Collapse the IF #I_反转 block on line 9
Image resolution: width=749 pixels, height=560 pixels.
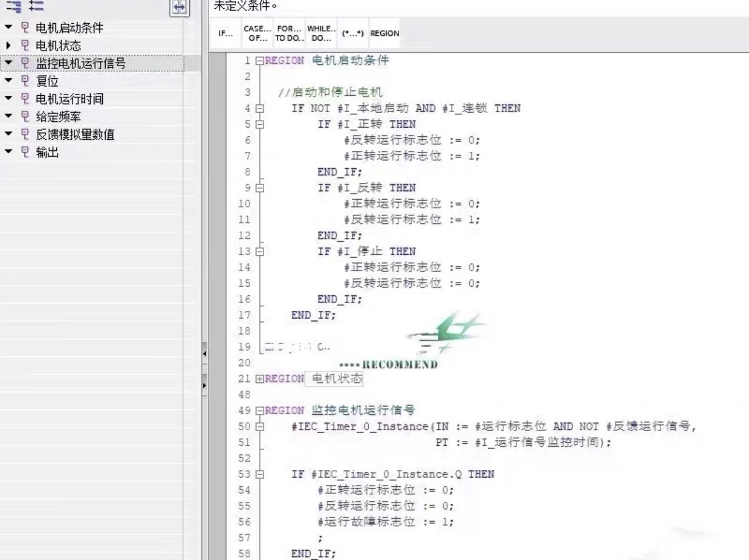[x=260, y=187]
